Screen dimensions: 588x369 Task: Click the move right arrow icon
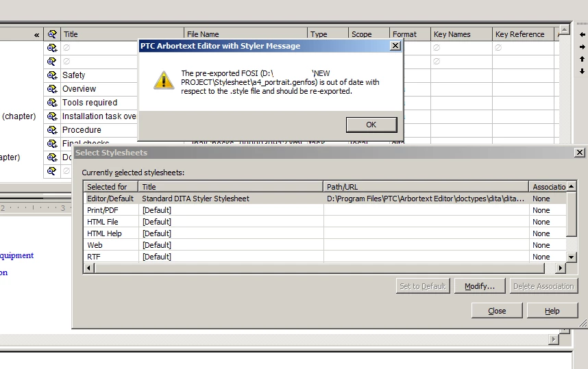point(582,47)
